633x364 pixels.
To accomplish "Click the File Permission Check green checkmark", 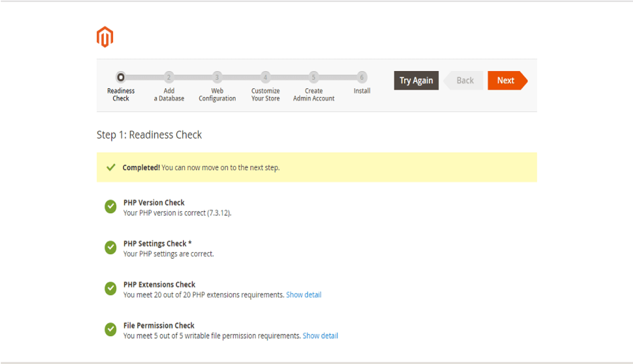I will point(111,330).
